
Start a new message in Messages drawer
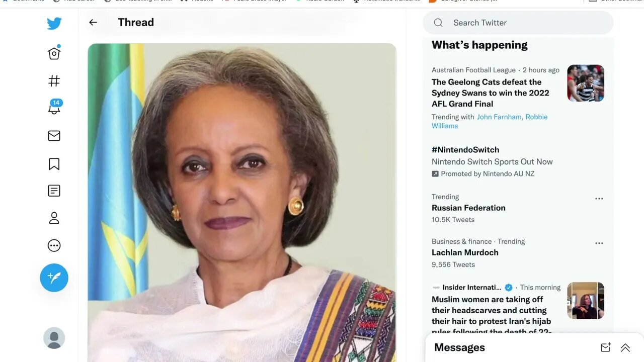click(x=606, y=347)
